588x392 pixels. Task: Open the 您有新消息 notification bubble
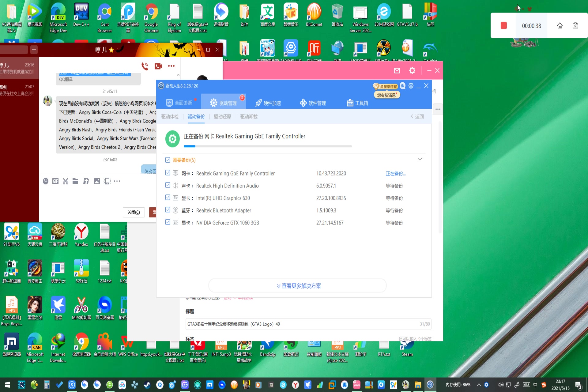point(387,95)
